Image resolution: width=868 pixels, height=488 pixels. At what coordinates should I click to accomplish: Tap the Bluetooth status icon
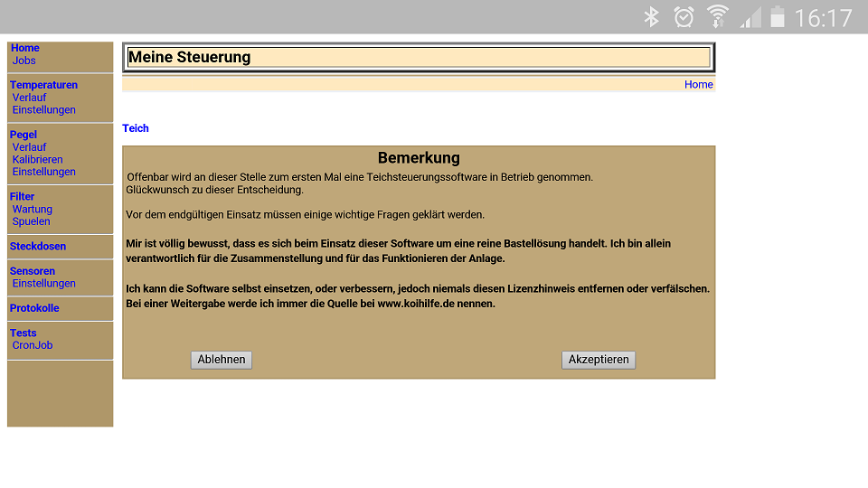point(651,17)
